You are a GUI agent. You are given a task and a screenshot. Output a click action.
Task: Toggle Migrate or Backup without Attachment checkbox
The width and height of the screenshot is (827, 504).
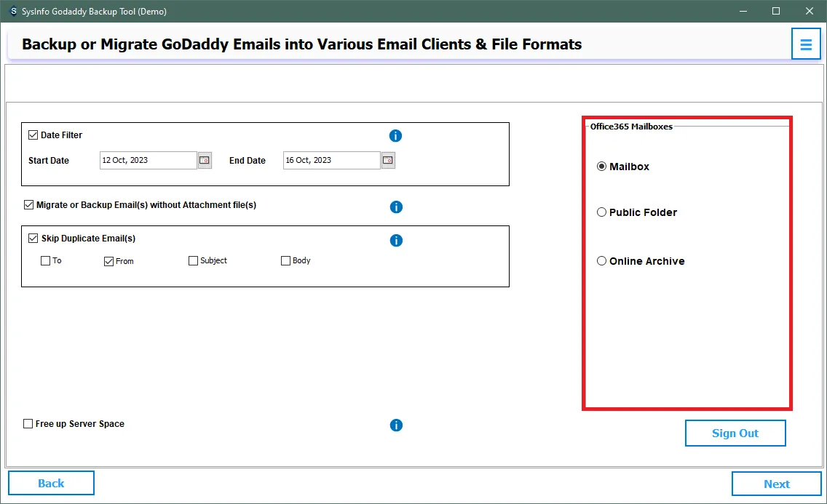(29, 205)
